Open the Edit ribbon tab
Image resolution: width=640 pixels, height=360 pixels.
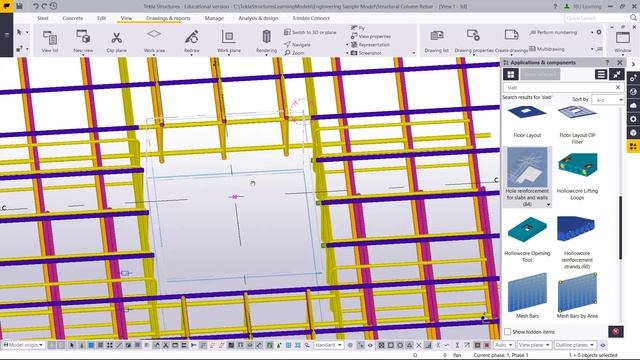tap(101, 18)
